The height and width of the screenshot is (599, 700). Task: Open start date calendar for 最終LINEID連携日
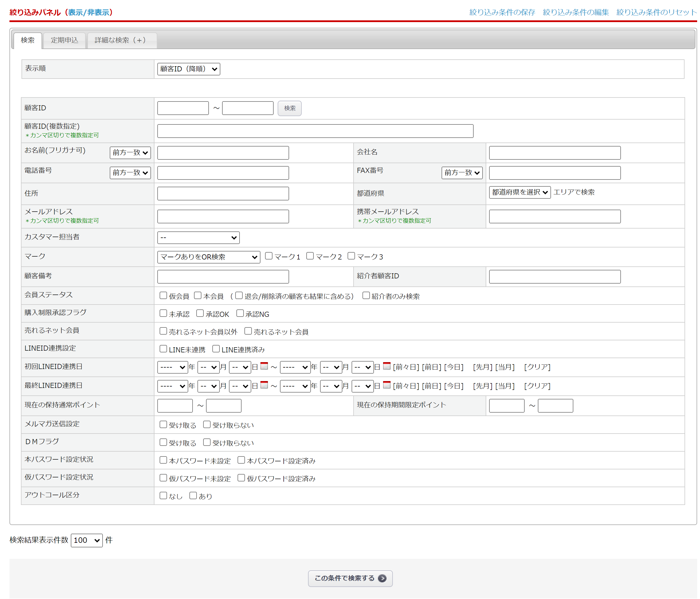(264, 385)
